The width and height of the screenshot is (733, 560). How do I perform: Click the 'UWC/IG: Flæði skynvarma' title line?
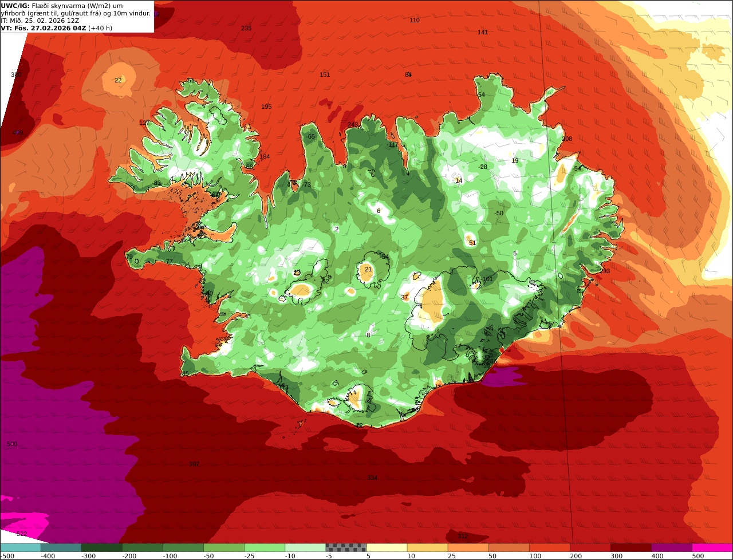coord(62,5)
